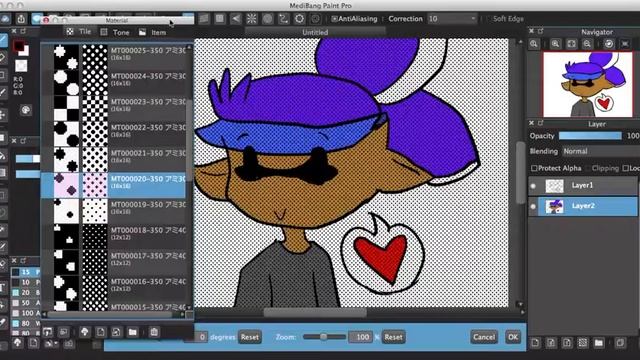640x360 pixels.
Task: Click the Reset button next to Zoom percent
Action: click(x=393, y=337)
